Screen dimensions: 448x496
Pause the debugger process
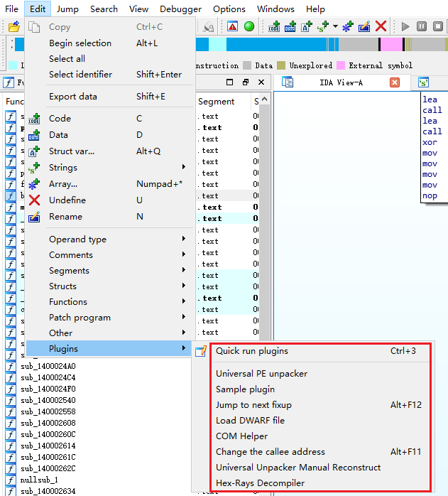pos(422,26)
